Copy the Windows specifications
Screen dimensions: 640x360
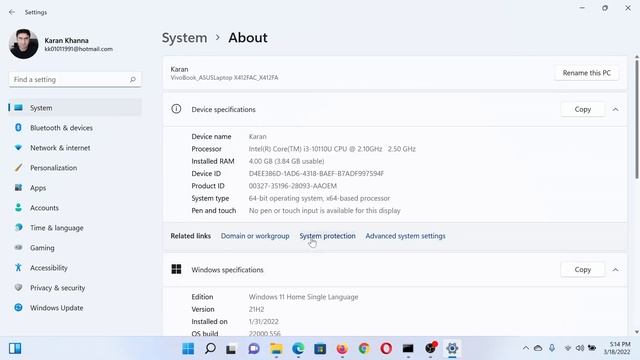click(582, 270)
